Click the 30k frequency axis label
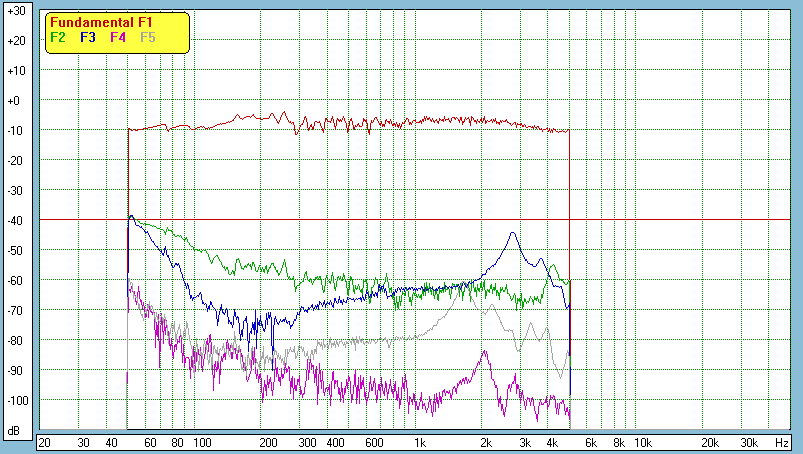Image resolution: width=803 pixels, height=454 pixels. click(748, 442)
